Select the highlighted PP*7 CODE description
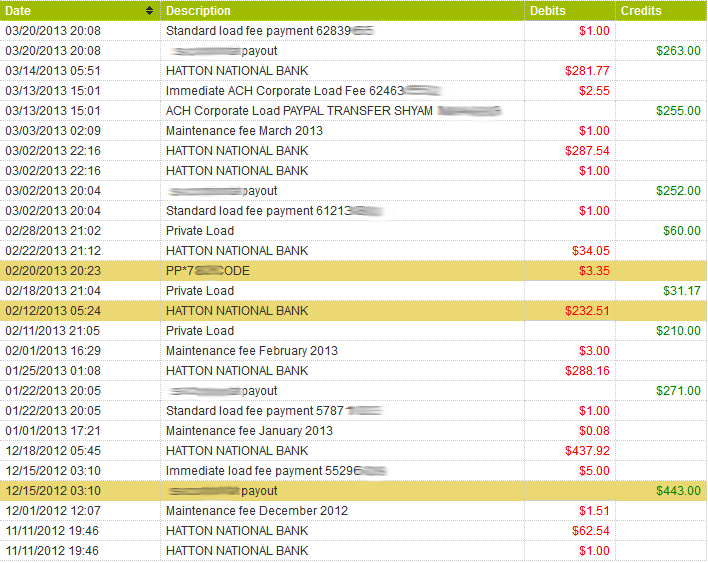This screenshot has height=563, width=708. (208, 271)
